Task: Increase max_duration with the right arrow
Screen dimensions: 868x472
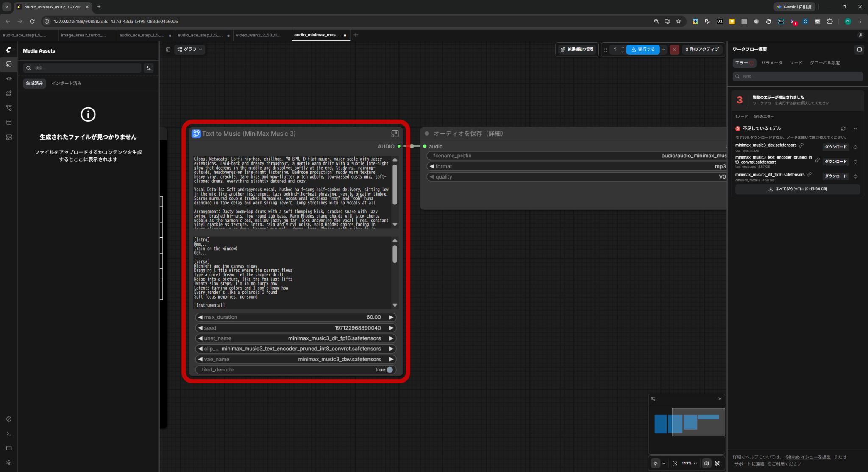Action: [x=391, y=317]
